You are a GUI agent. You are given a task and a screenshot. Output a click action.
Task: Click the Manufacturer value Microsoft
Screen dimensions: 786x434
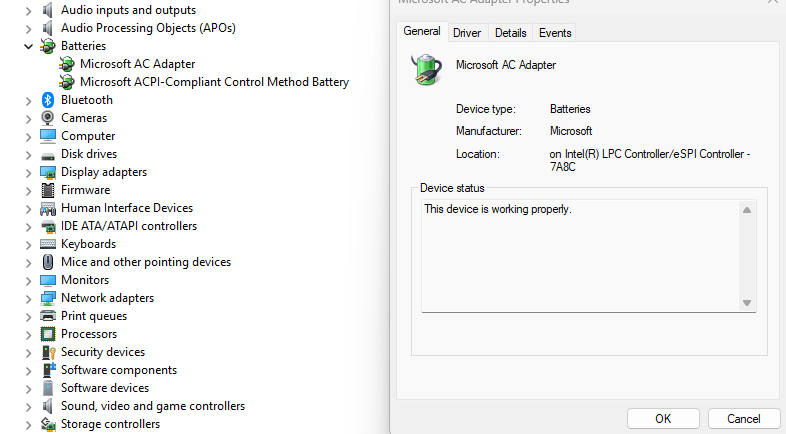pos(571,131)
